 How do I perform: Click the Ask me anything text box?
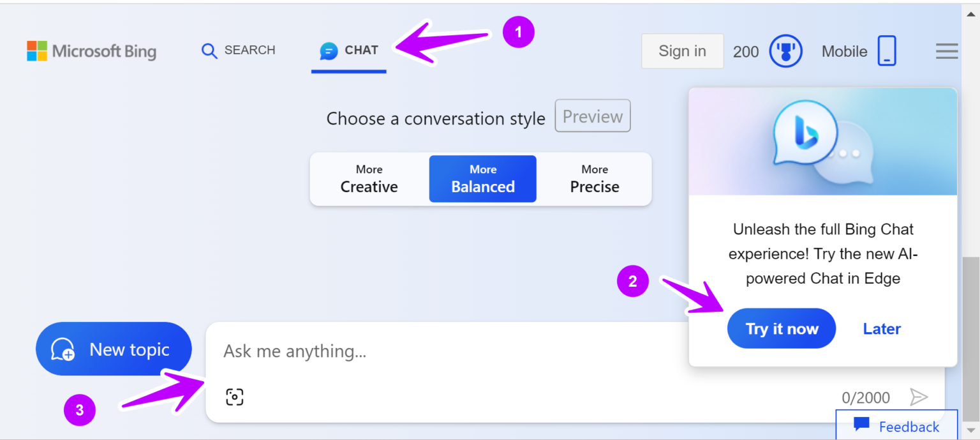(447, 351)
